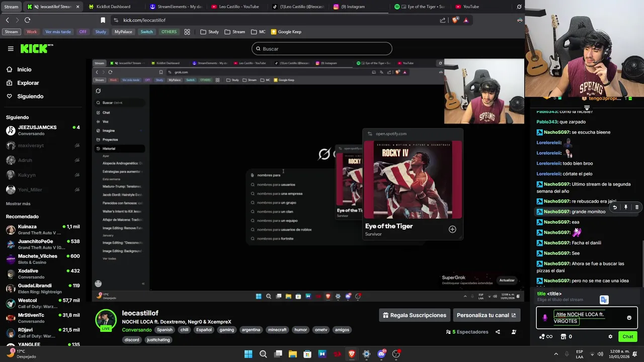The height and width of the screenshot is (362, 644).
Task: Click the minecraft stream tag
Action: pos(277,330)
